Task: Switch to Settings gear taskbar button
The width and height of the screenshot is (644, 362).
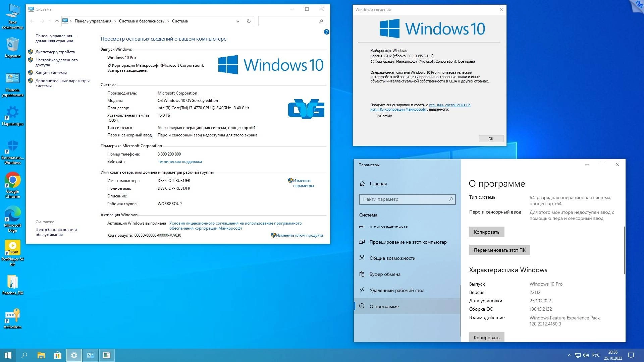Action: [74, 355]
